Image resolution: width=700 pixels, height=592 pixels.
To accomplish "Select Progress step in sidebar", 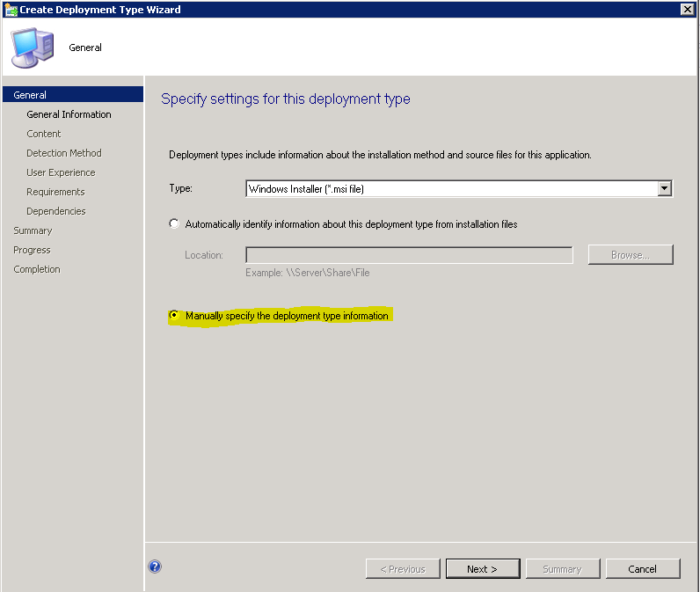I will [33, 250].
